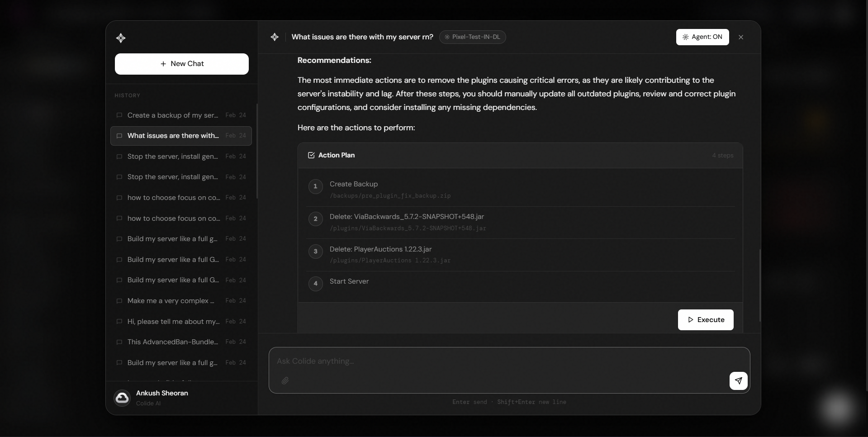Click 'Delete: ViaBackwards_5.7.2-SNAPSHOT+548.jar' step
The height and width of the screenshot is (437, 868).
pos(407,217)
